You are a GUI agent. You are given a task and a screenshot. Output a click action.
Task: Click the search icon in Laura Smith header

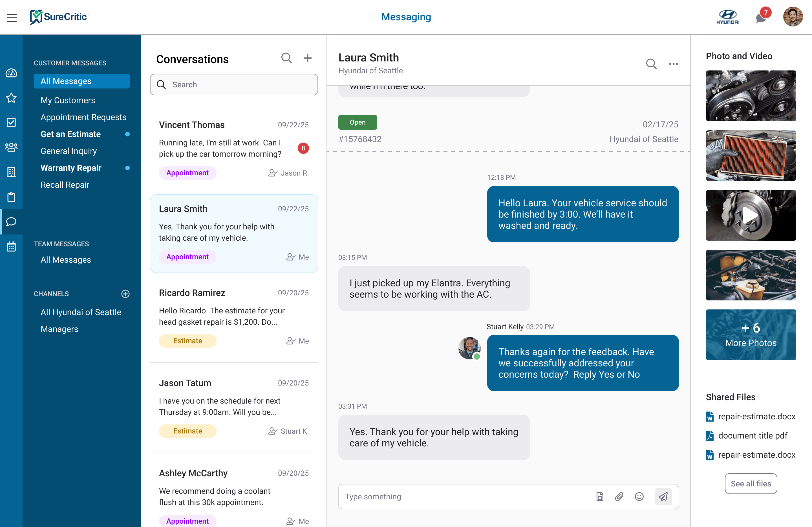651,64
